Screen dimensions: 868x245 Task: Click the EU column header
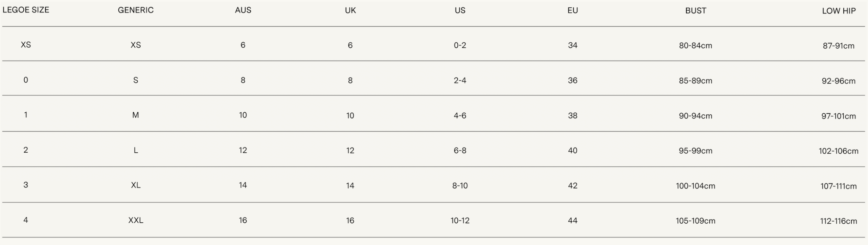pos(572,10)
